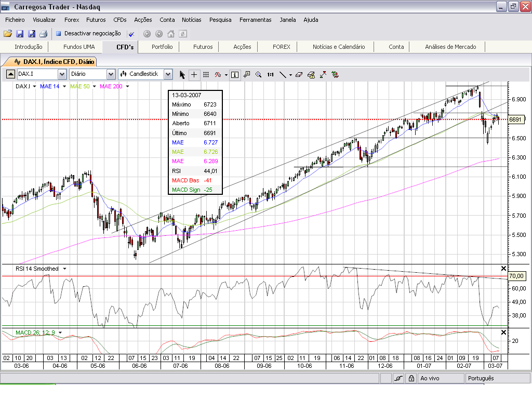Open the Ferramentas menu

(x=256, y=20)
